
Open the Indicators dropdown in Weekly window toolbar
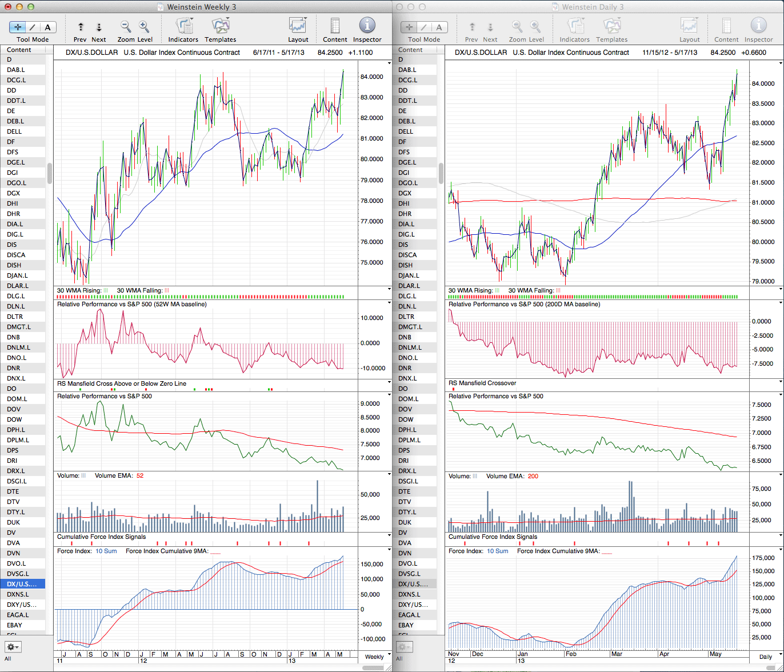(x=183, y=27)
